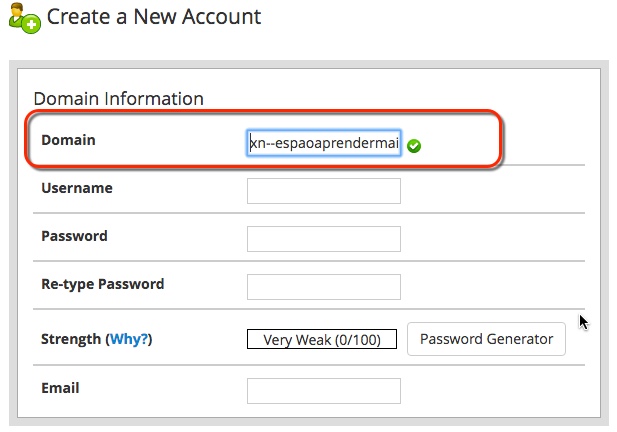Click the Strength label text
Viewport: 617px width, 432px height.
[71, 339]
